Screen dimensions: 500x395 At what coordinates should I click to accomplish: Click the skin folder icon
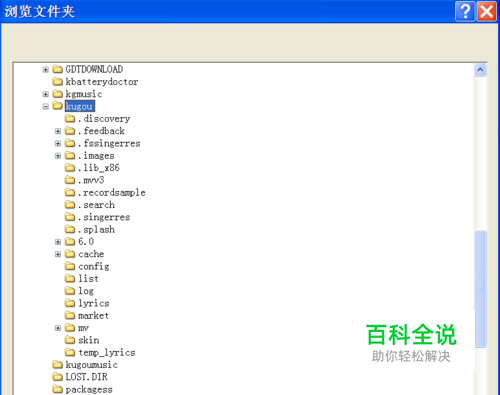(x=70, y=340)
